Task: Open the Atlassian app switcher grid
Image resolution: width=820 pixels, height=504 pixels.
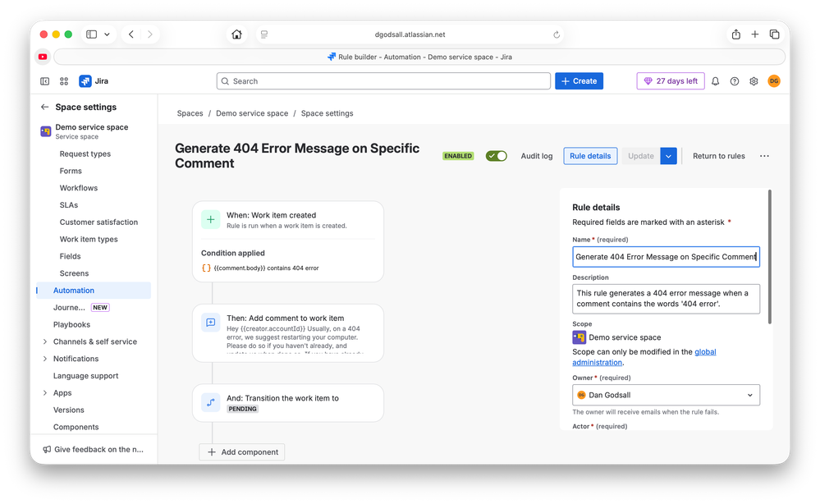Action: [x=64, y=81]
